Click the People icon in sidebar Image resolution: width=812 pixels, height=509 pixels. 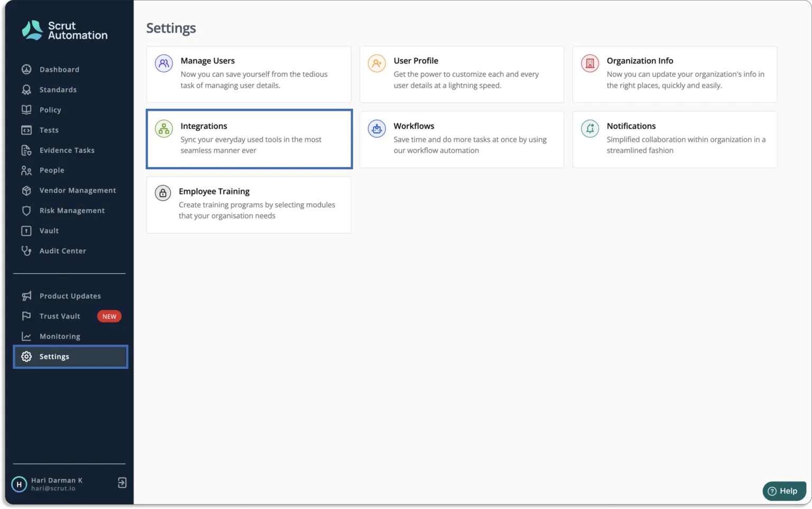pos(26,170)
